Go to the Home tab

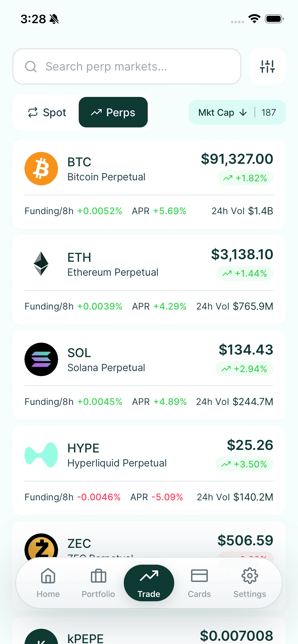tap(48, 582)
